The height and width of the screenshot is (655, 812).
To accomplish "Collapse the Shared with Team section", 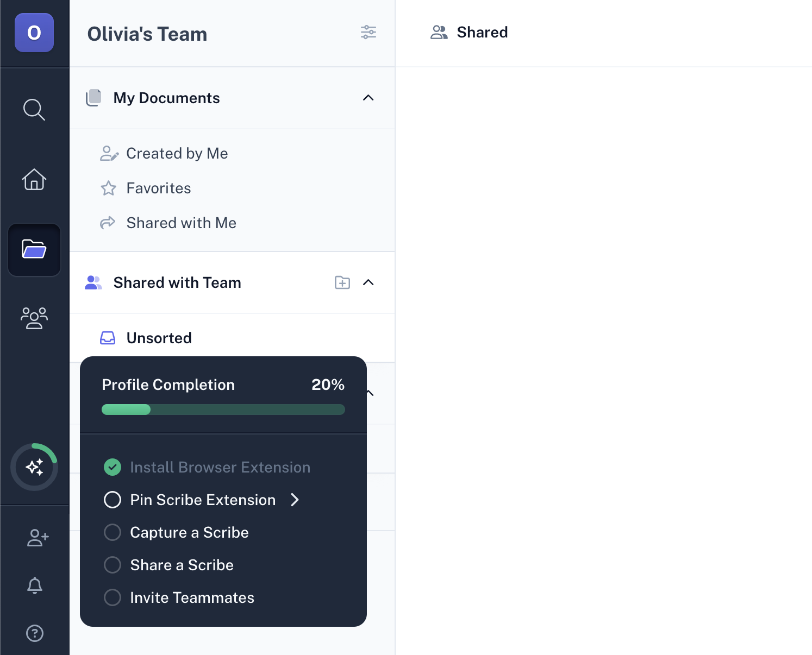I will [369, 282].
